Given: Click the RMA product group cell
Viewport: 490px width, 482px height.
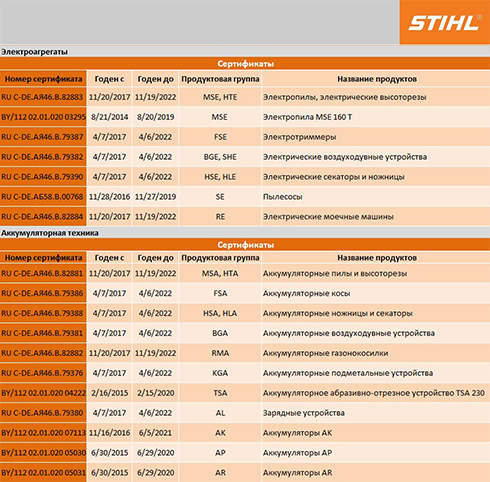Looking at the screenshot, I should (220, 353).
